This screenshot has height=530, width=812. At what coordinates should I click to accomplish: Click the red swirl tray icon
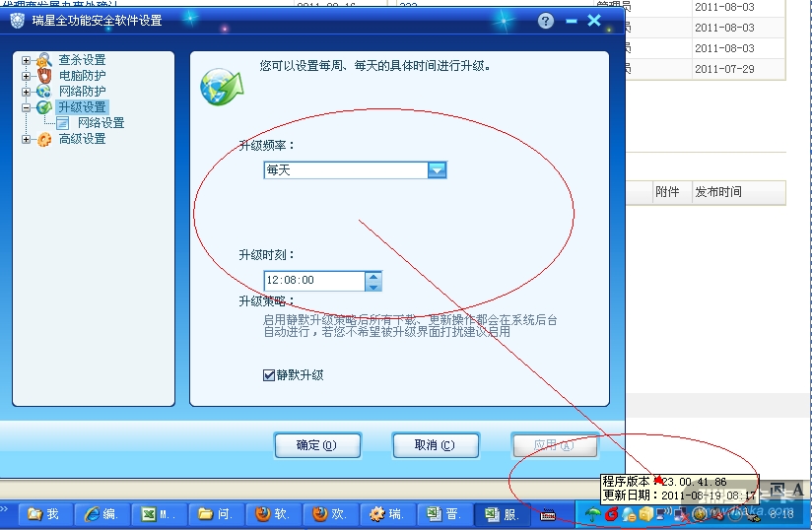(612, 514)
